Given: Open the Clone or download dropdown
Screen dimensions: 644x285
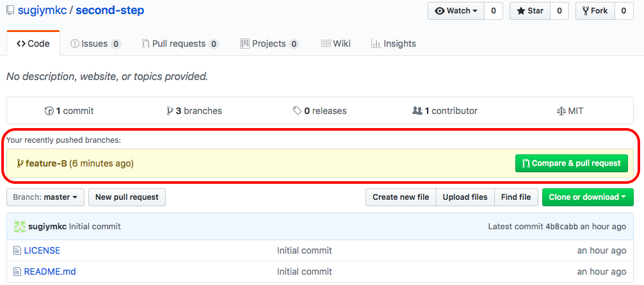Looking at the screenshot, I should (x=587, y=197).
